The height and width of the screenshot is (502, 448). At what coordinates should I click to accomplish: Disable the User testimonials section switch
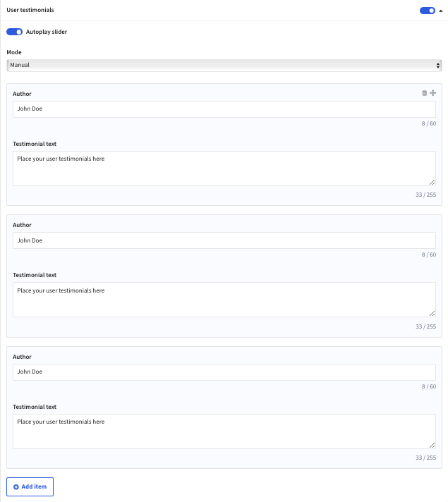(428, 11)
